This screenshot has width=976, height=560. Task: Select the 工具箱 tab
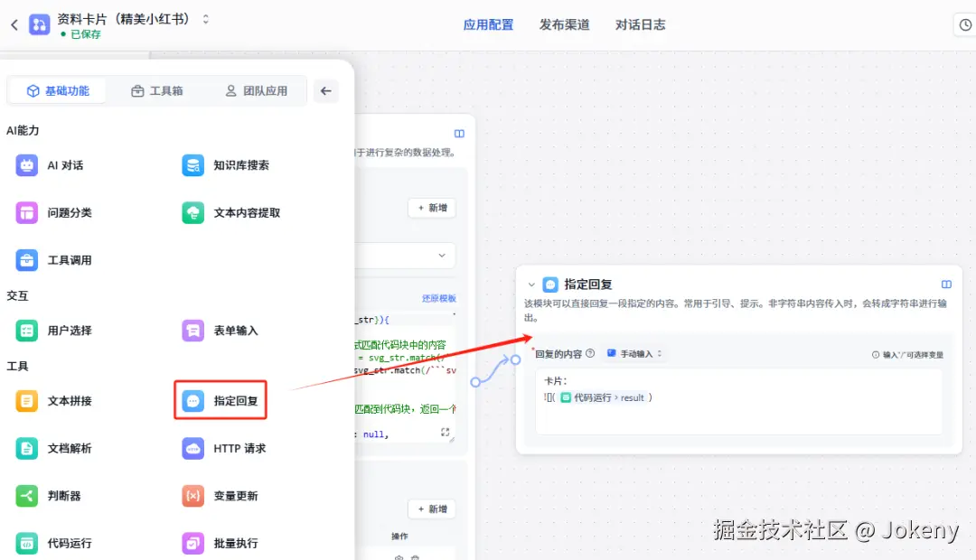(x=157, y=91)
